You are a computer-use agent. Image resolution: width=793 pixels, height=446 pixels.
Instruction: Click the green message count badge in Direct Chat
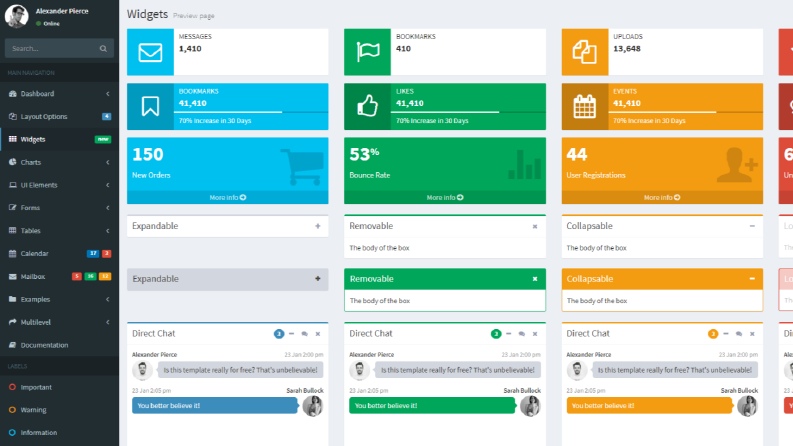pyautogui.click(x=496, y=334)
